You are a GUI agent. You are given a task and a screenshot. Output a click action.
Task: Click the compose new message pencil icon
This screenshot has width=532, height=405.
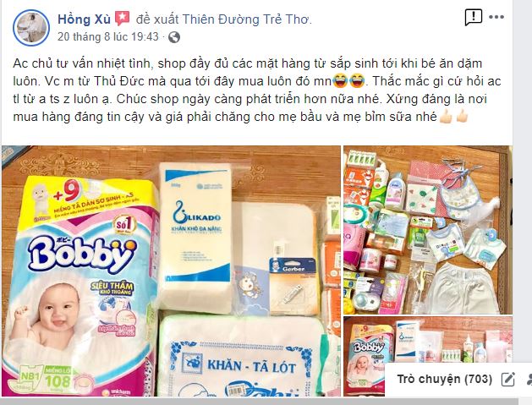(508, 380)
